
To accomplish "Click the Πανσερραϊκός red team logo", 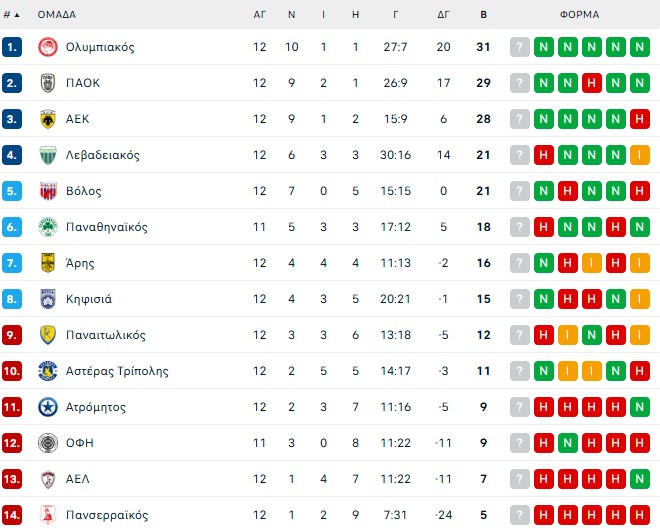I will click(46, 515).
